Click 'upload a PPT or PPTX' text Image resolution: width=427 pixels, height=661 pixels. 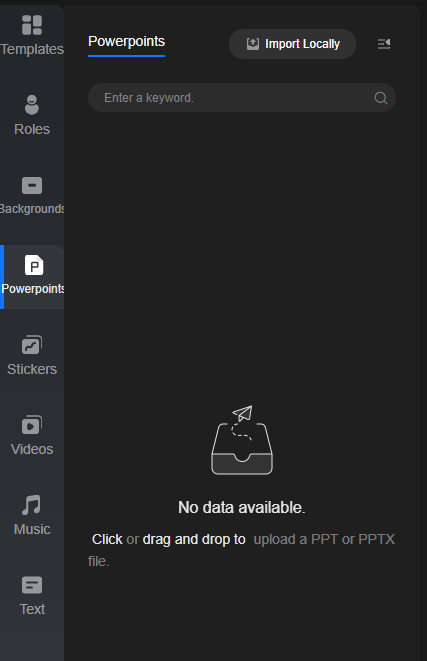[x=324, y=539]
